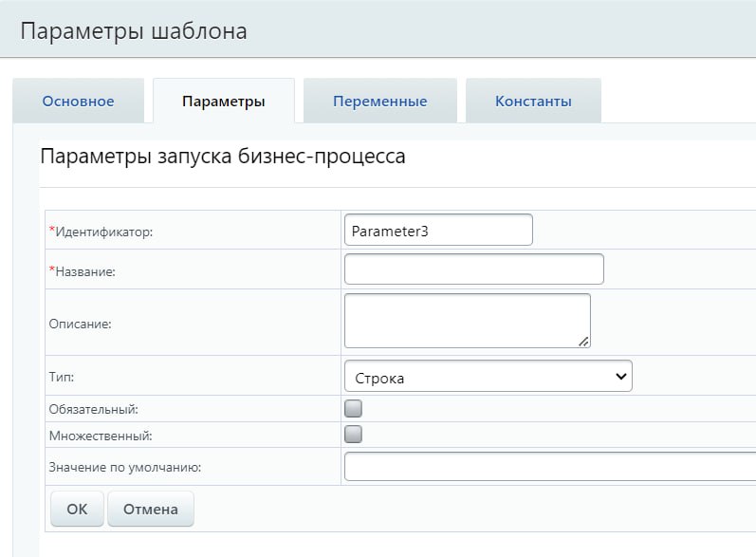Click the Отмена button
Image resolution: width=756 pixels, height=557 pixels.
click(150, 509)
